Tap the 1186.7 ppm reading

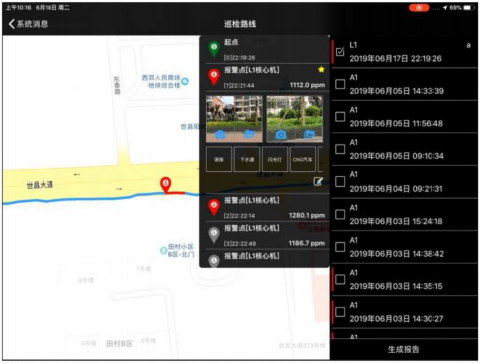[307, 243]
